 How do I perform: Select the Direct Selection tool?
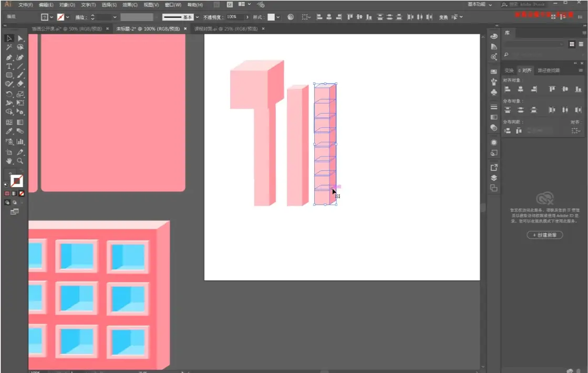click(x=20, y=37)
